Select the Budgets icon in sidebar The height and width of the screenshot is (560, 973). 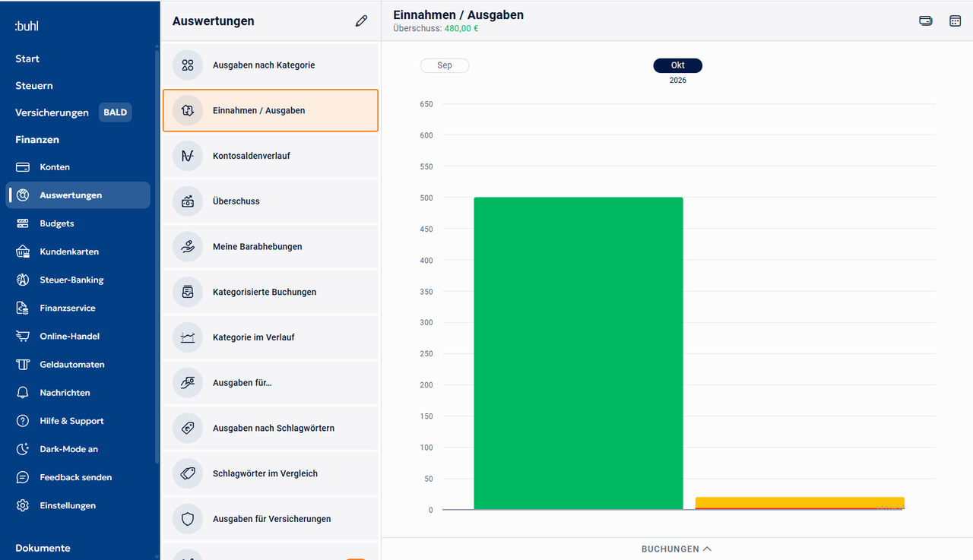[x=23, y=223]
